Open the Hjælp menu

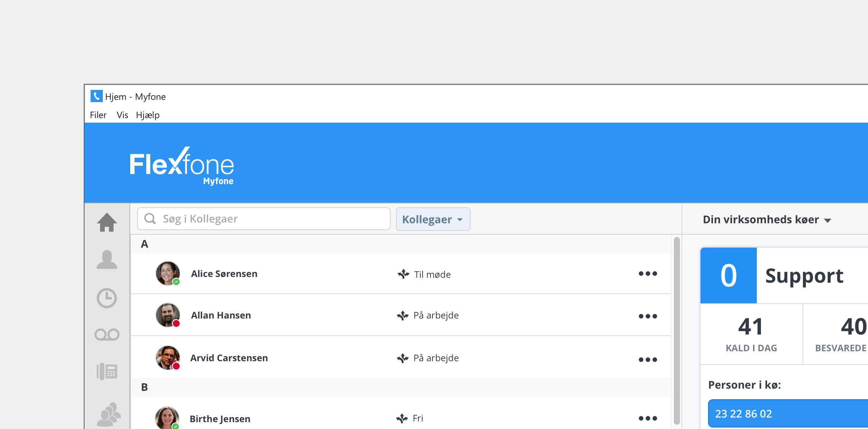(x=148, y=115)
